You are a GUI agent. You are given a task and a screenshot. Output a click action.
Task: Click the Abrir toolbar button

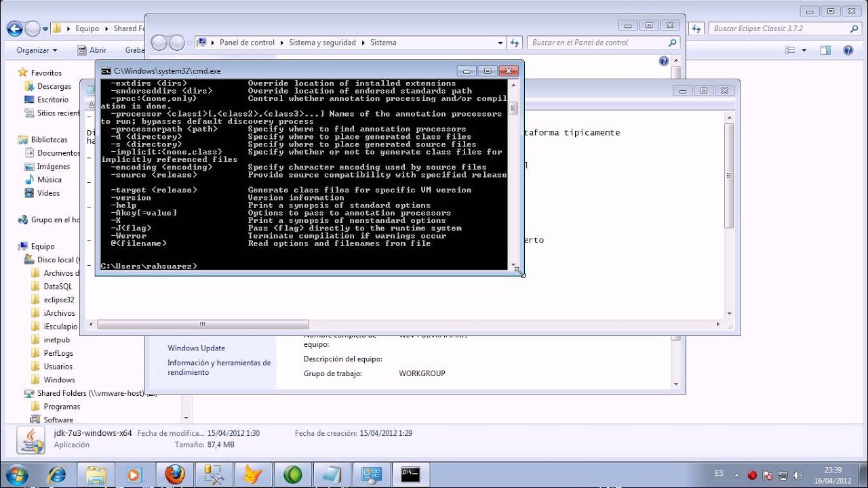[x=93, y=50]
